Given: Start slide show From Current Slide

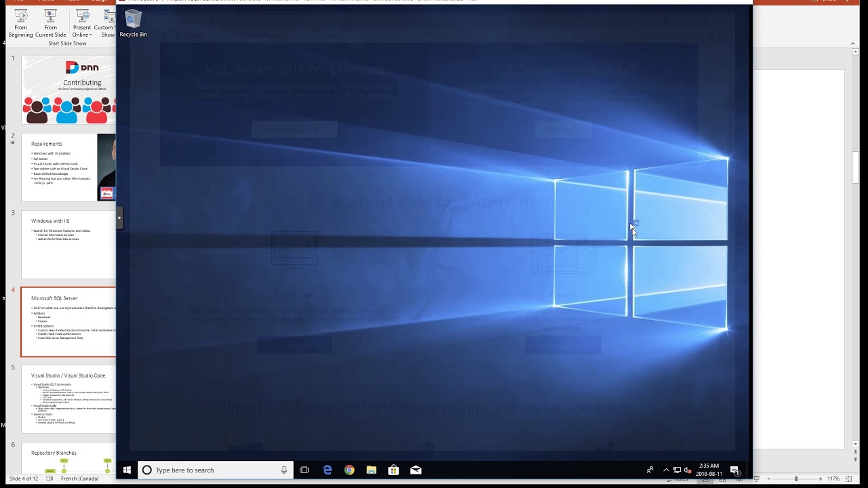Looking at the screenshot, I should [51, 24].
